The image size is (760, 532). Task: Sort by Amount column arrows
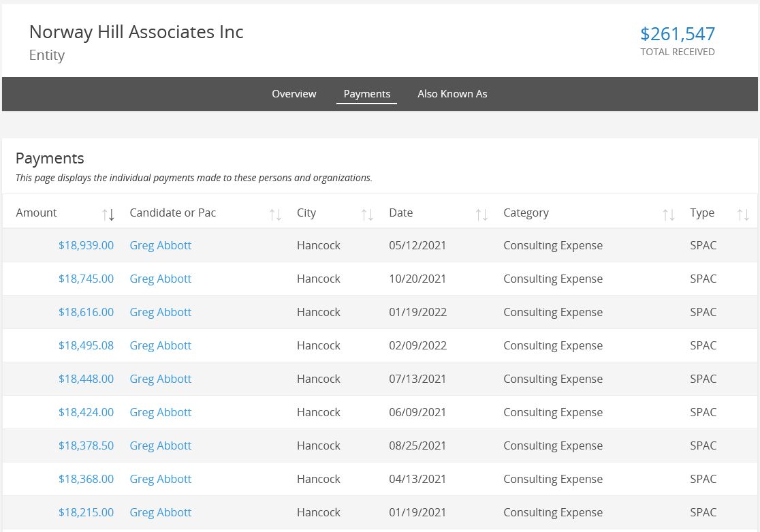pyautogui.click(x=108, y=215)
